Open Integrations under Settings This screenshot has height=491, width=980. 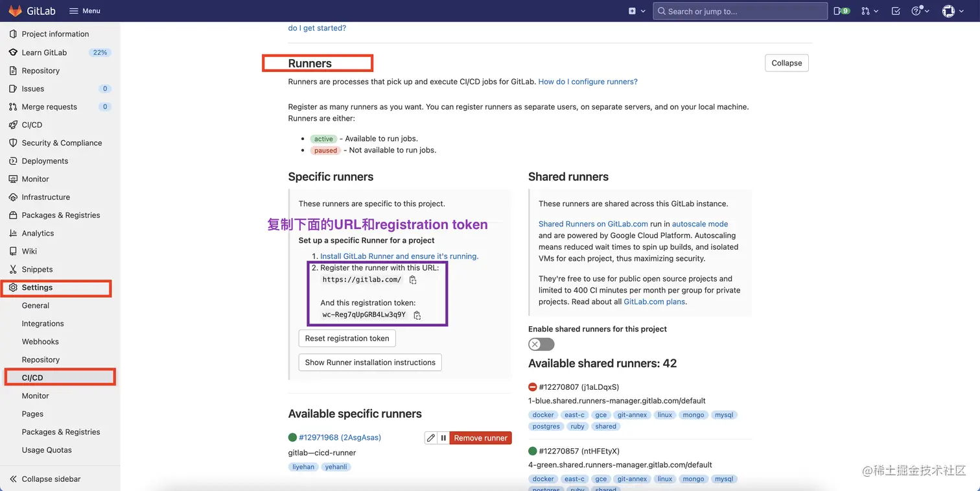pyautogui.click(x=43, y=324)
